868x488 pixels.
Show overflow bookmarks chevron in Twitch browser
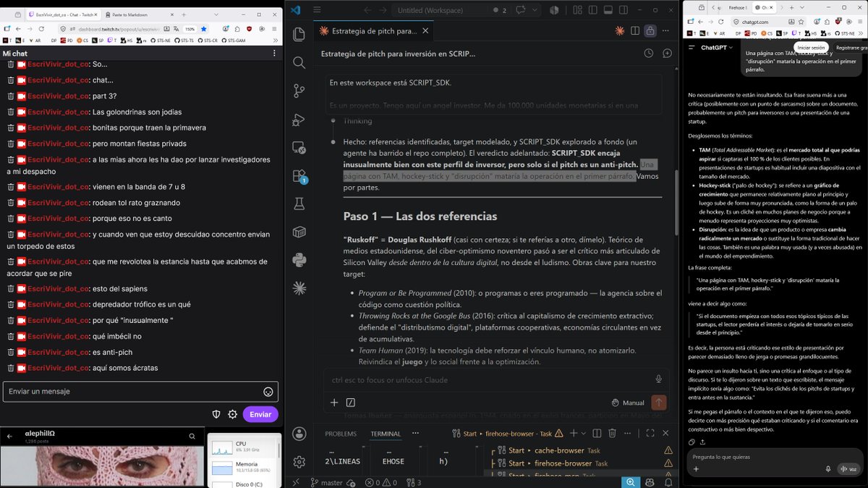tap(276, 41)
